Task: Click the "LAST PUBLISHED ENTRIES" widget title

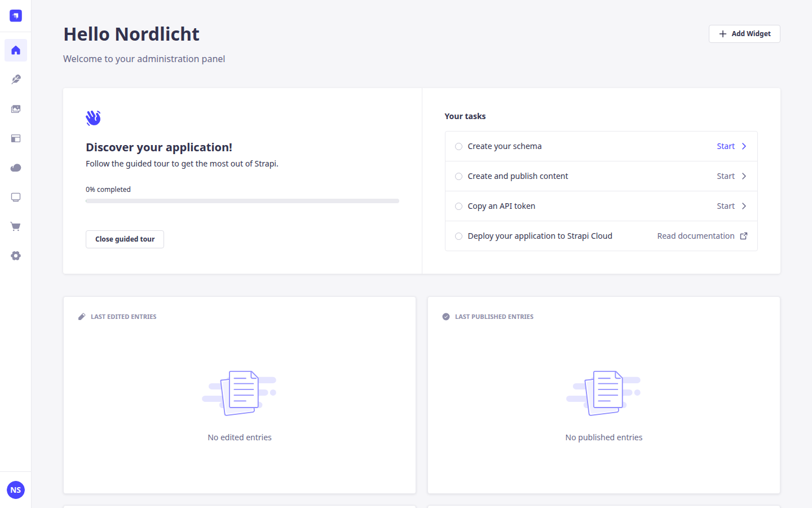Action: [x=494, y=317]
